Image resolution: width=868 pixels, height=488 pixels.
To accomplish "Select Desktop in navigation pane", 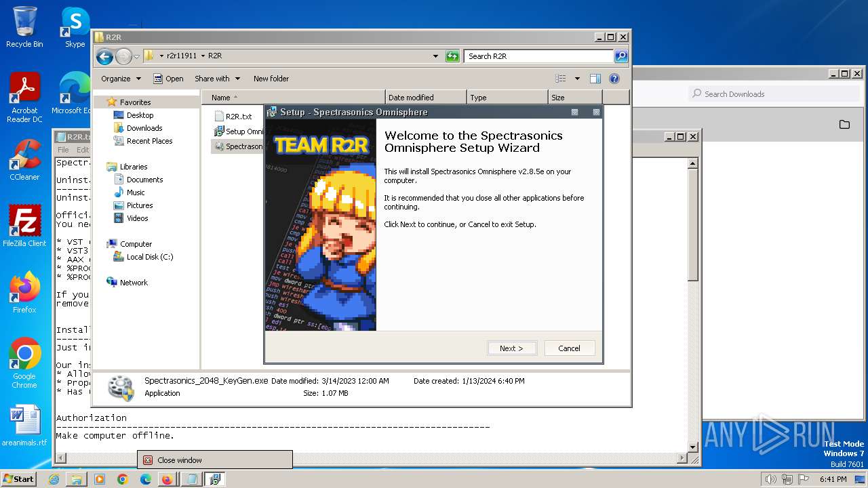I will pyautogui.click(x=140, y=115).
